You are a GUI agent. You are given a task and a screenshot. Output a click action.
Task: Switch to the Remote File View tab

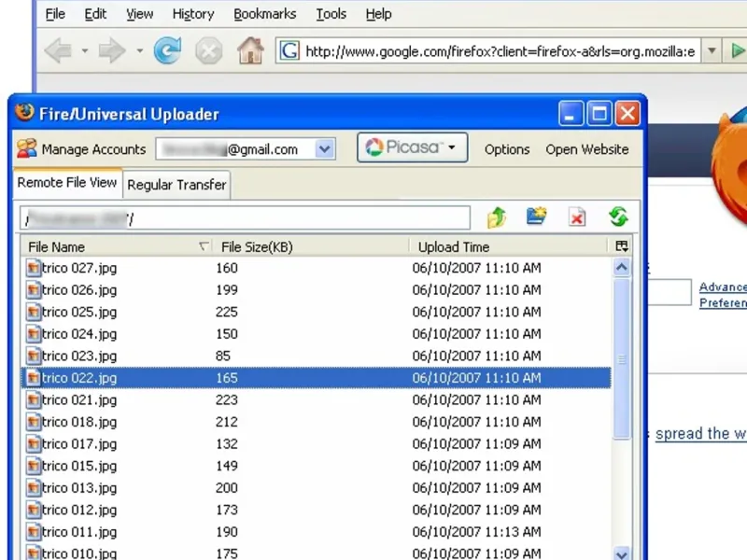tap(67, 182)
